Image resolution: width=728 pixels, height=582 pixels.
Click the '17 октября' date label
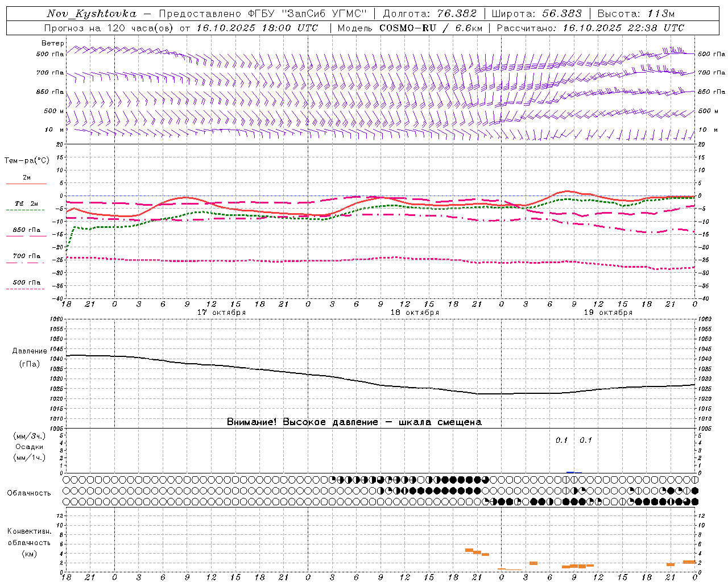click(x=221, y=313)
